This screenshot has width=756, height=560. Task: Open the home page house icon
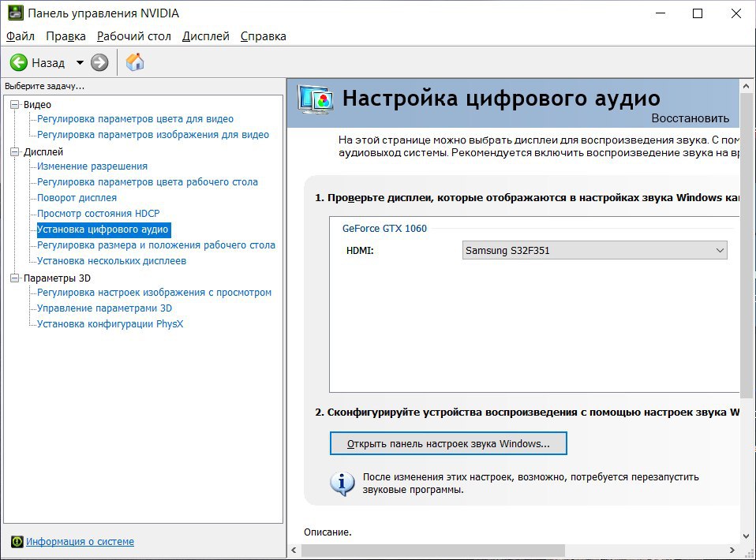pyautogui.click(x=135, y=62)
